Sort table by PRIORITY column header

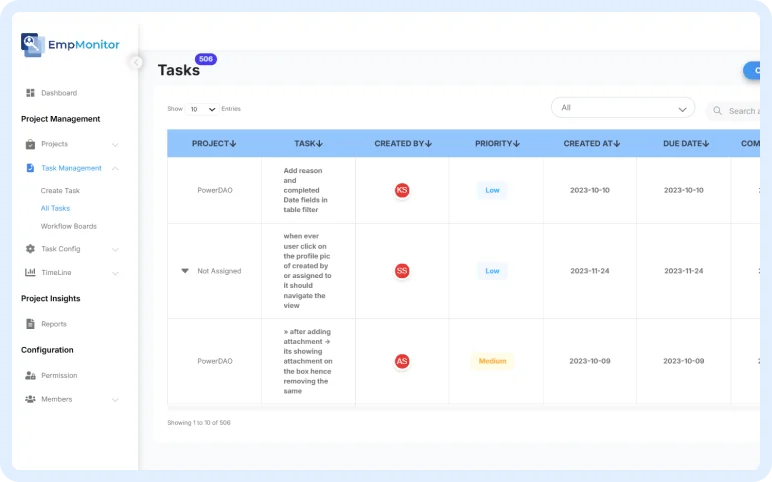point(496,144)
